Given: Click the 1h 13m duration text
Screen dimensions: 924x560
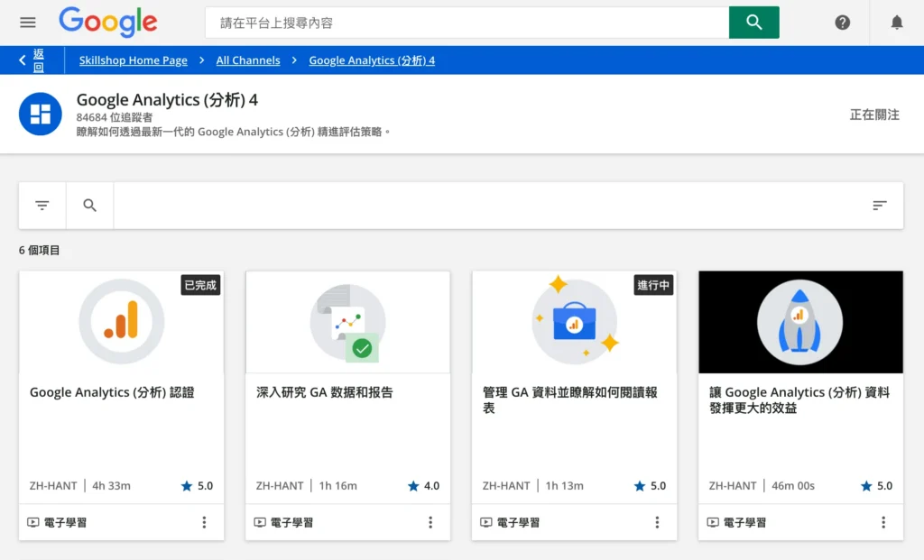Looking at the screenshot, I should [x=564, y=486].
